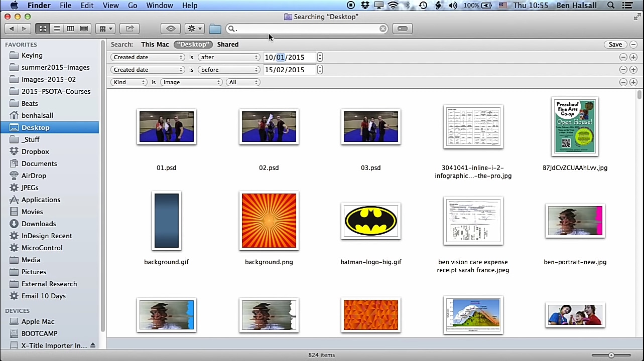Switch to Cover Flow view
The width and height of the screenshot is (644, 361).
click(x=84, y=29)
